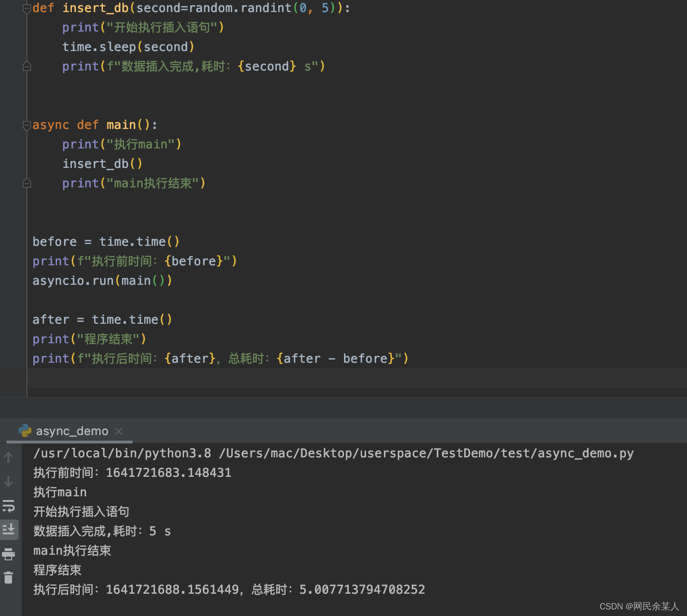Viewport: 687px width, 616px height.
Task: Click the 'def insert_db' definition line
Action: pos(191,8)
